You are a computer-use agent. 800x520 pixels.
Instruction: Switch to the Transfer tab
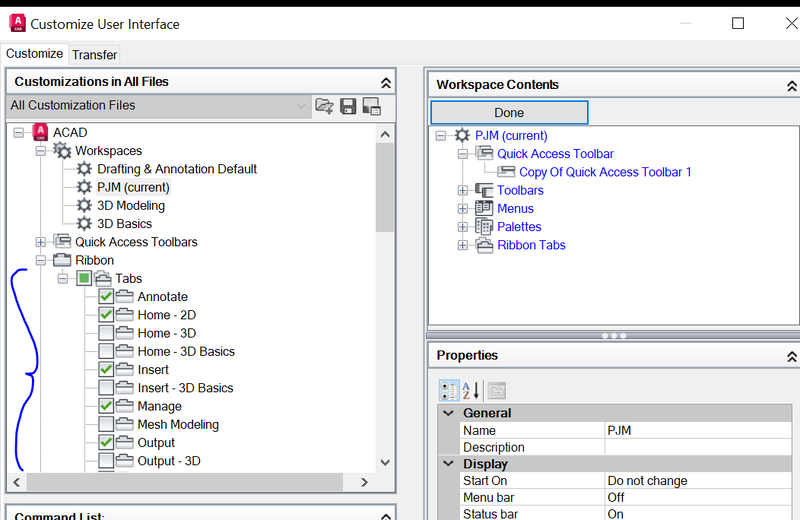pos(94,55)
